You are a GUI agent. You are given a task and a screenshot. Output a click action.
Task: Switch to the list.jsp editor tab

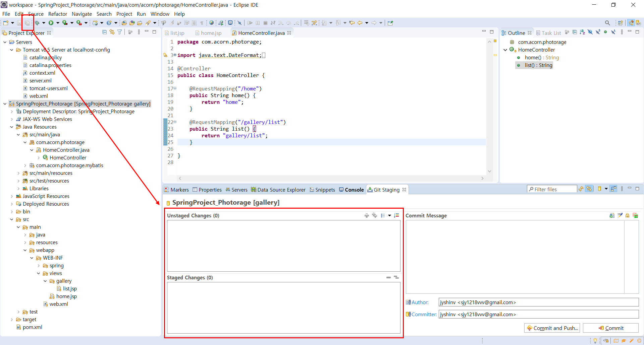click(x=174, y=33)
